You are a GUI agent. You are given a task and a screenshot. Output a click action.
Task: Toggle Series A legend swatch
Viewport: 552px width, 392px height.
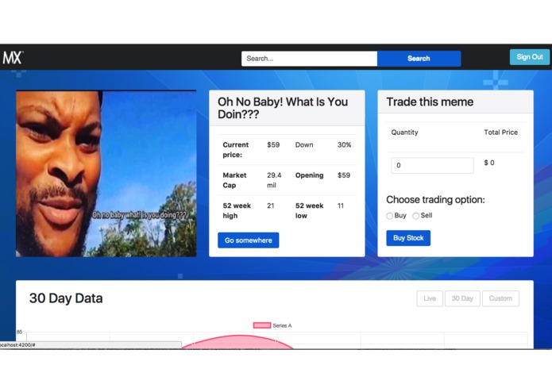click(x=262, y=325)
